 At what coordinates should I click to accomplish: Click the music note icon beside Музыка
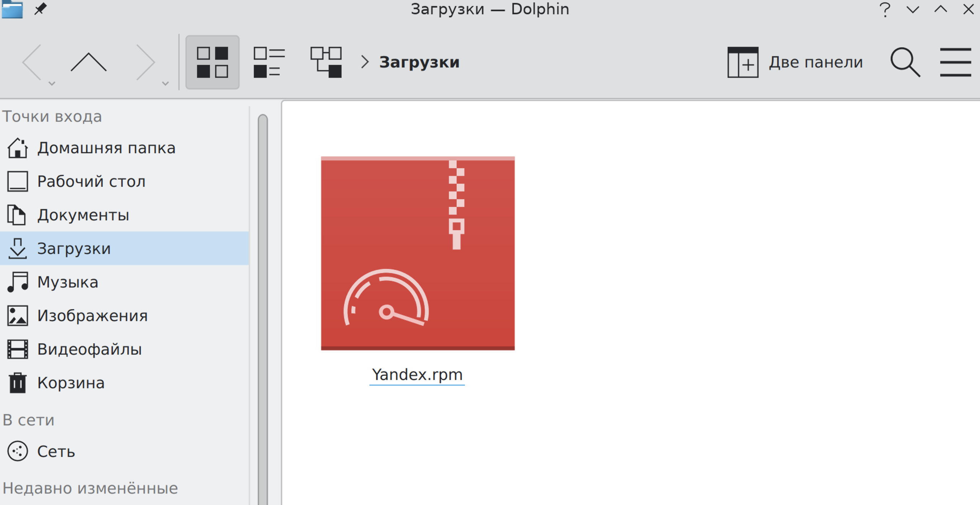18,282
